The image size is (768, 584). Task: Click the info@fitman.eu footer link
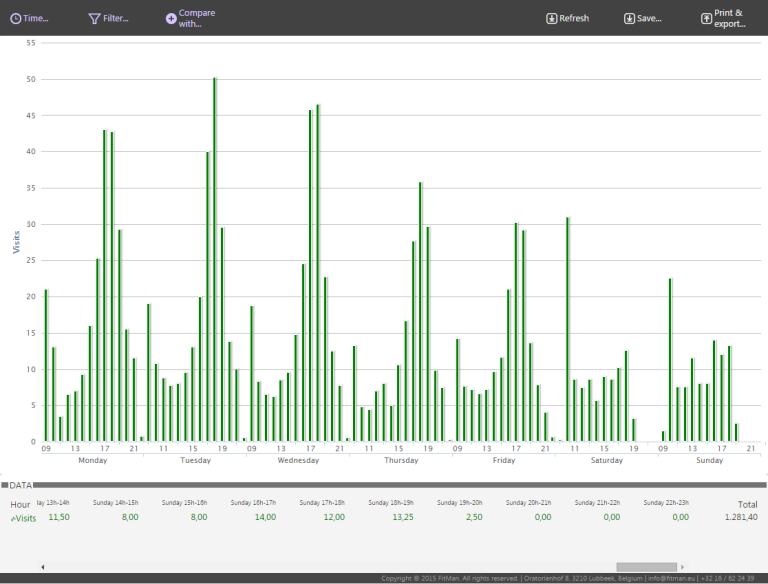click(672, 579)
